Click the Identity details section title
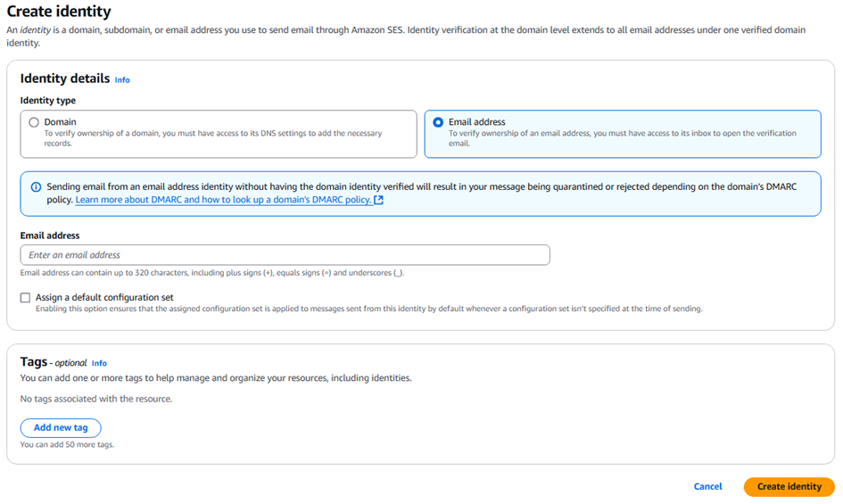The width and height of the screenshot is (843, 504). click(x=65, y=78)
